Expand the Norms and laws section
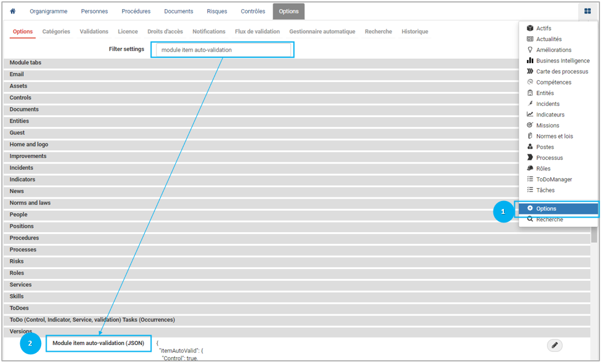 (30, 203)
